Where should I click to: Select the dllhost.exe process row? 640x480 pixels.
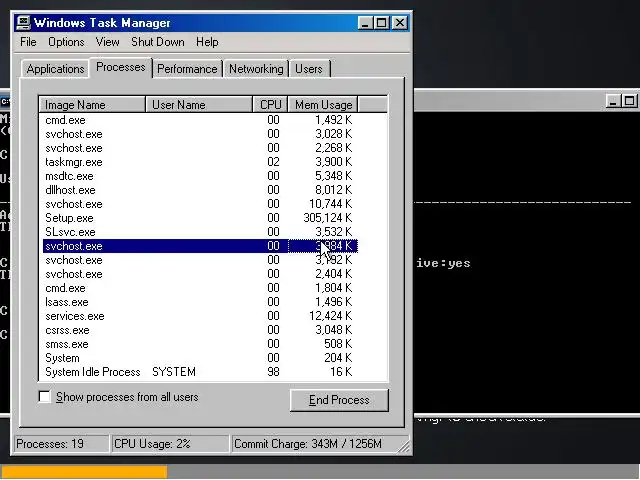click(200, 190)
